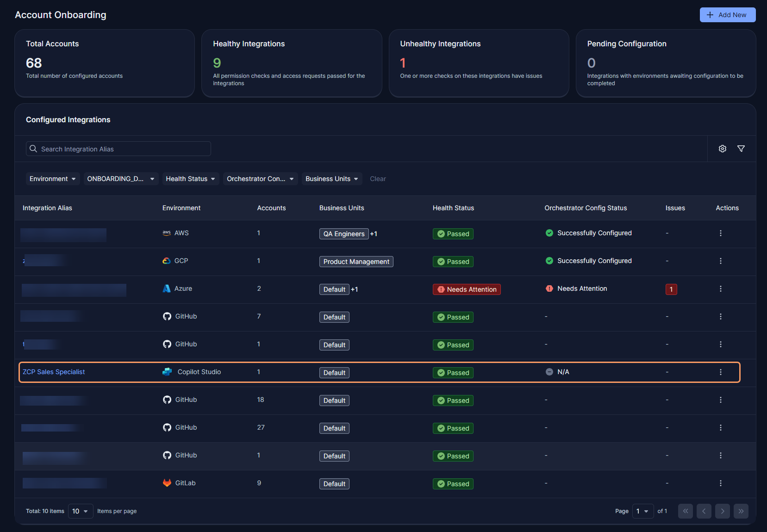The height and width of the screenshot is (532, 767).
Task: Expand the Environment filter dropdown
Action: [x=53, y=179]
